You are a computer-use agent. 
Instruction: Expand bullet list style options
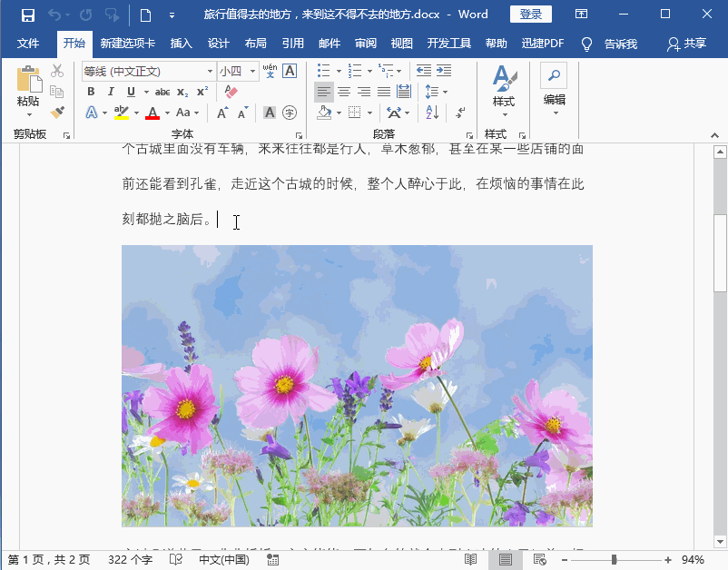(339, 71)
